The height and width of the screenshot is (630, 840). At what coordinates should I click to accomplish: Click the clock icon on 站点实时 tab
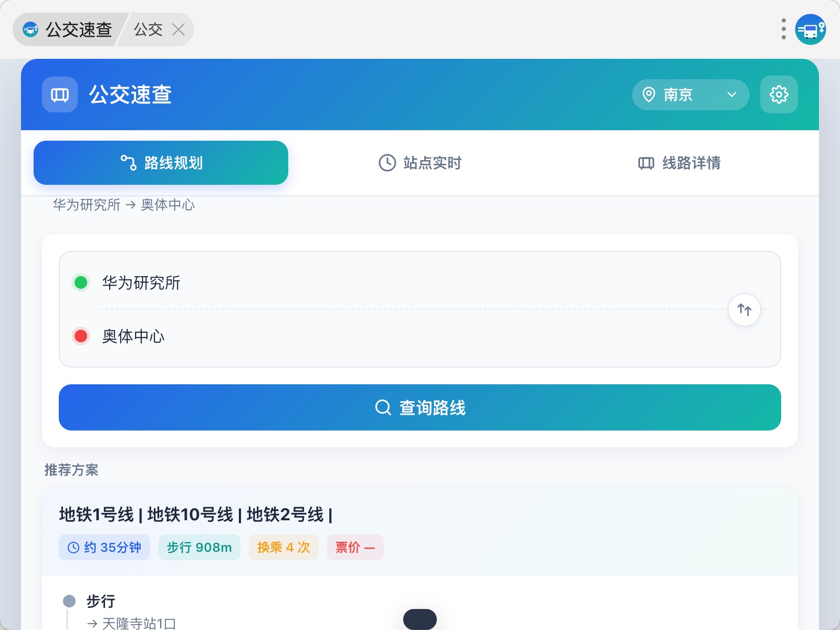click(387, 163)
